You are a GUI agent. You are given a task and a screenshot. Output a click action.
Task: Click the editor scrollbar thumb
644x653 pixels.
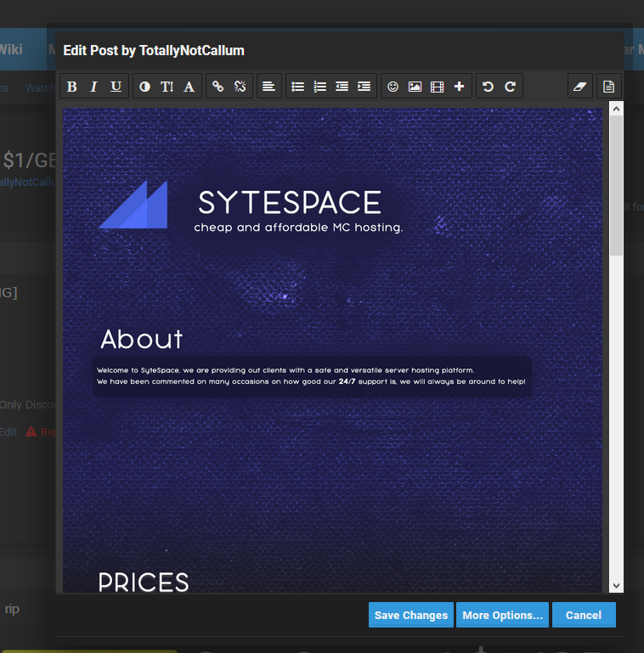(617, 186)
